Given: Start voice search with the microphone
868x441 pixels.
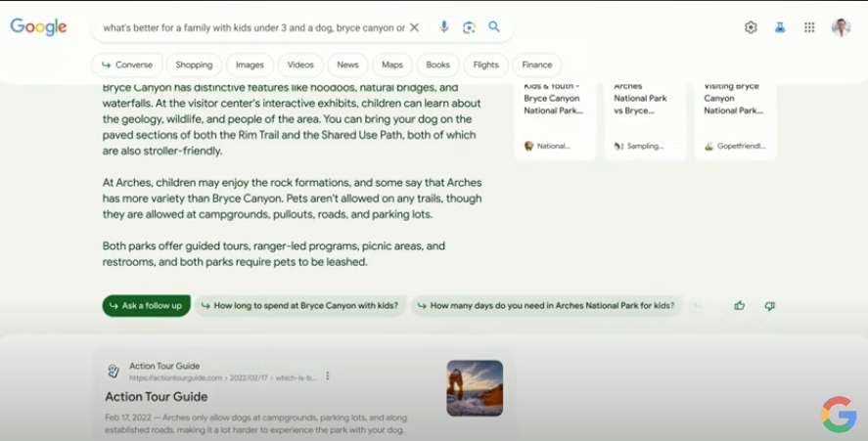Looking at the screenshot, I should 444,26.
